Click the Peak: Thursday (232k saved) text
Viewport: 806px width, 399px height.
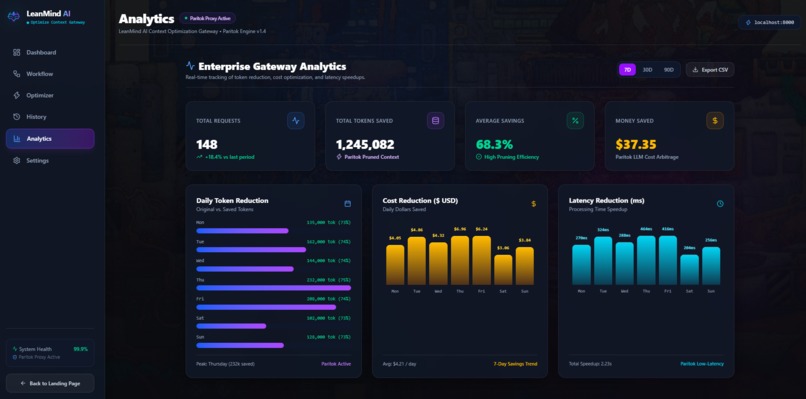[225, 364]
